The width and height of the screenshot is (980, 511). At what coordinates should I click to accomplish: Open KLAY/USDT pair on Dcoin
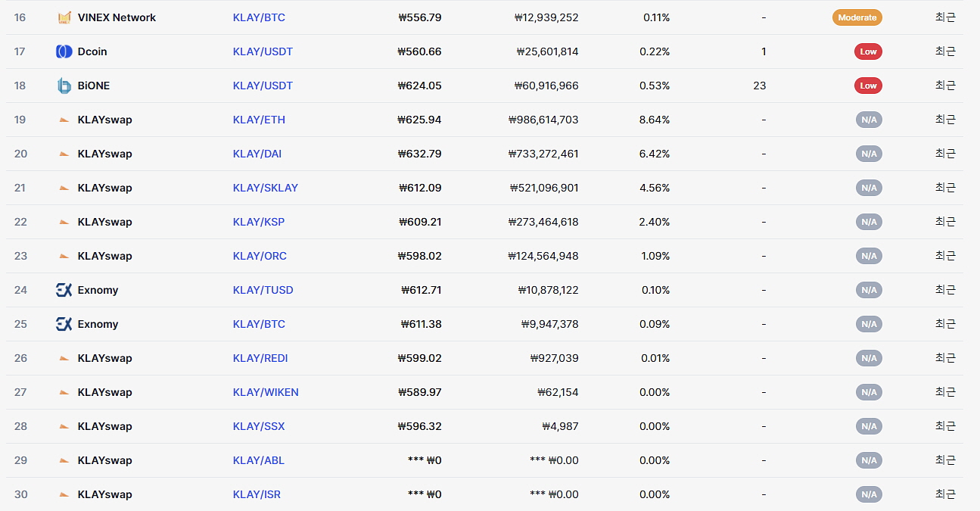click(263, 51)
